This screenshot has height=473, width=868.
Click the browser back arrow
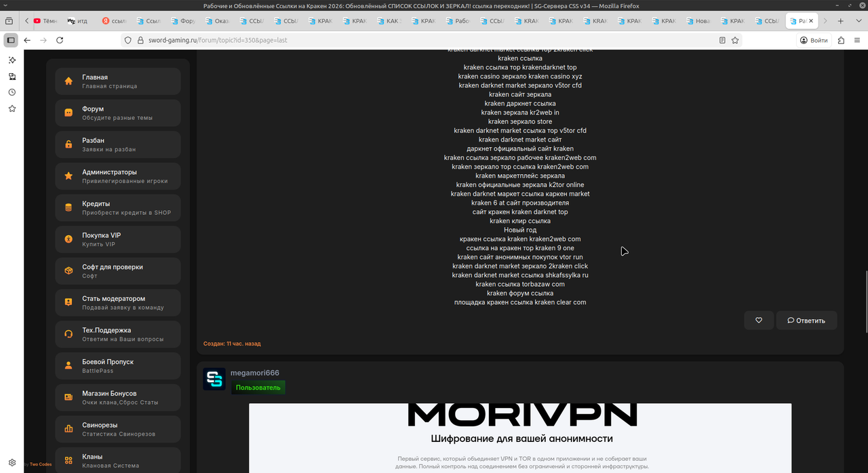pyautogui.click(x=27, y=40)
